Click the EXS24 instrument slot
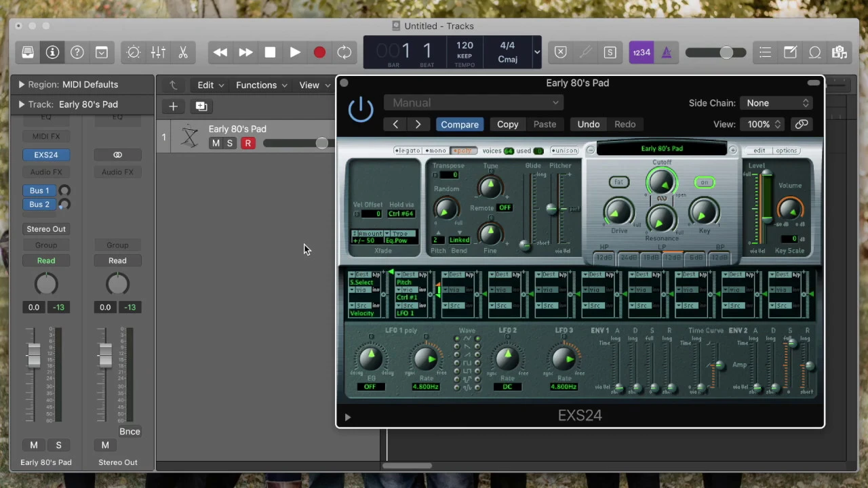The image size is (868, 488). [46, 155]
